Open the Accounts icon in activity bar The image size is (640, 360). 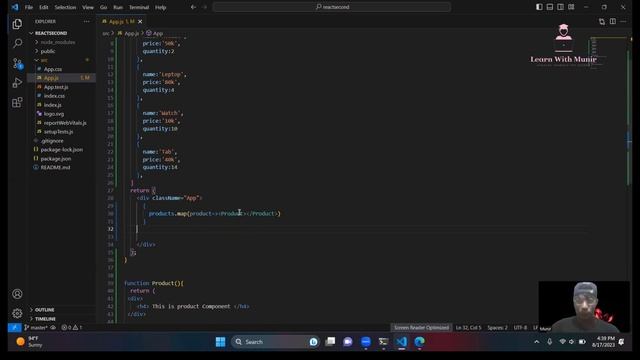(x=17, y=293)
